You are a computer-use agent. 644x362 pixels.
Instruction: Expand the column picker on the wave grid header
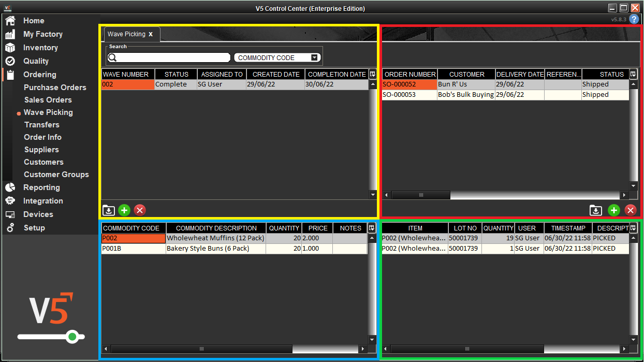372,74
